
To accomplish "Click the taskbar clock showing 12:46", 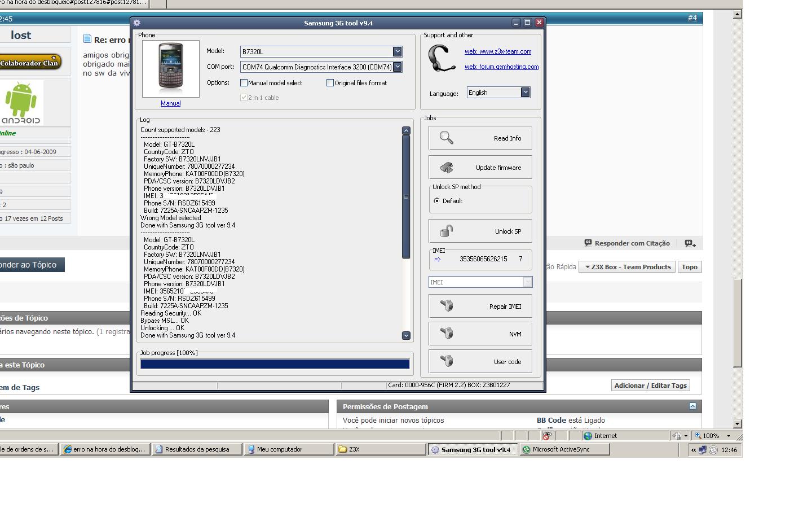I will [x=729, y=450].
